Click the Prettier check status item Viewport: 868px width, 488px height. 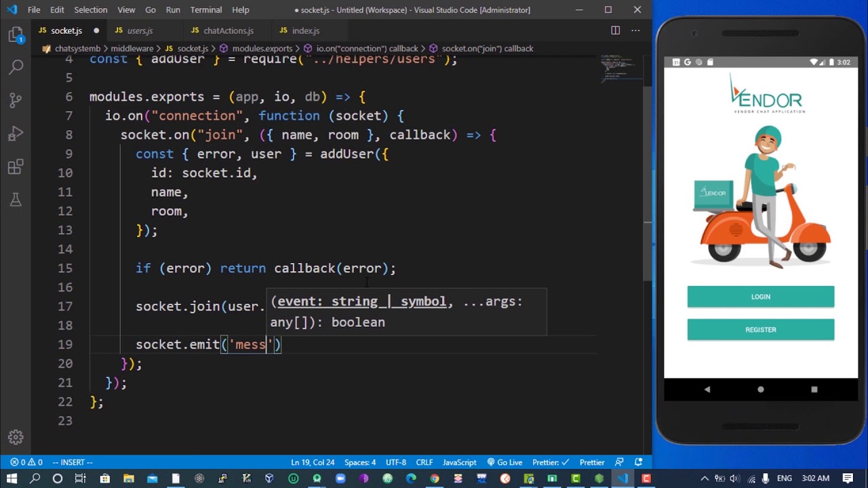coord(551,462)
